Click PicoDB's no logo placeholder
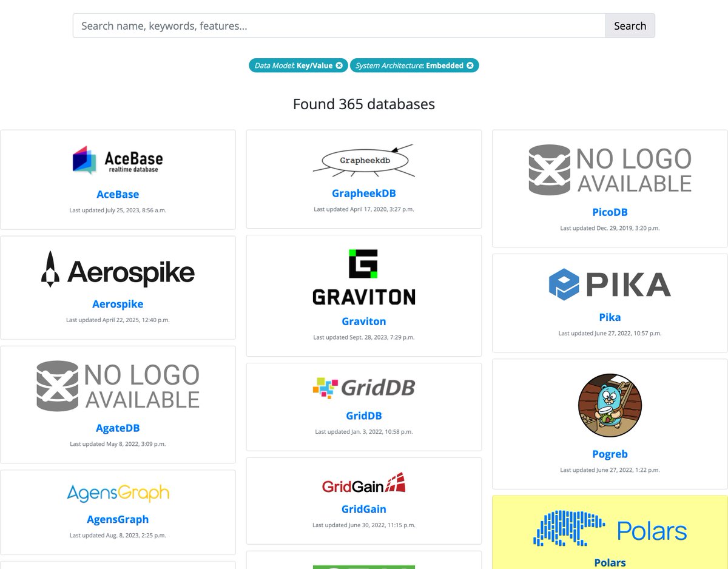Image resolution: width=728 pixels, height=569 pixels. tap(610, 170)
